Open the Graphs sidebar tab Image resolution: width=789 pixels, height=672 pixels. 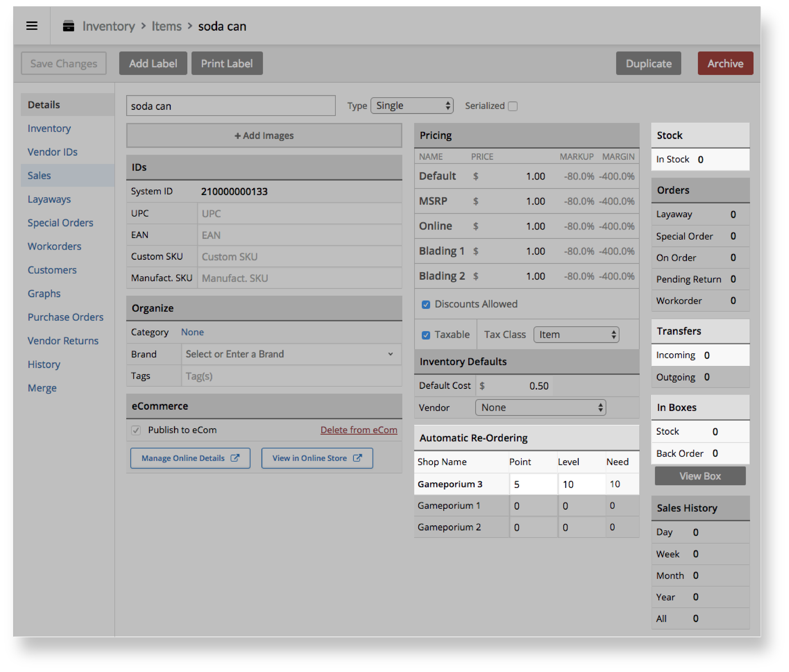pos(67,293)
